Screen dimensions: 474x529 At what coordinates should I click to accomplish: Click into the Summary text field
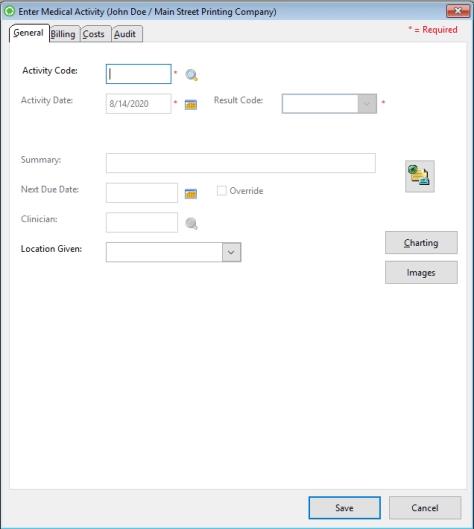[241, 163]
